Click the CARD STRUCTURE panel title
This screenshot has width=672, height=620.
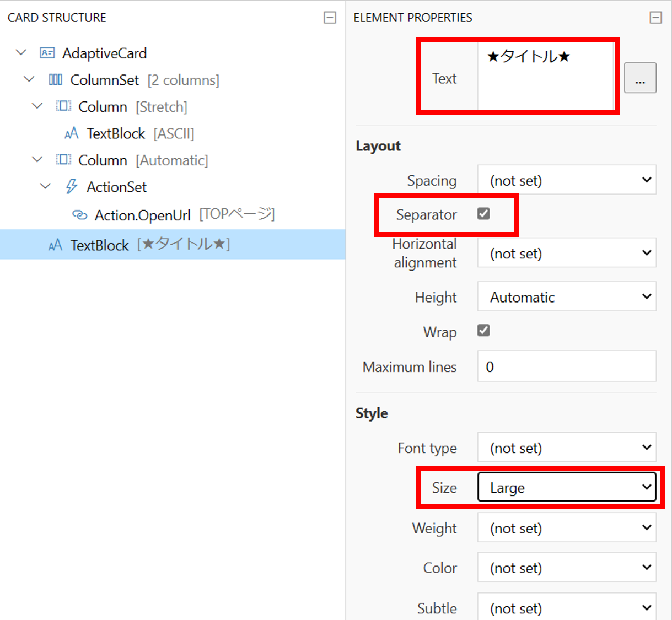(x=57, y=18)
